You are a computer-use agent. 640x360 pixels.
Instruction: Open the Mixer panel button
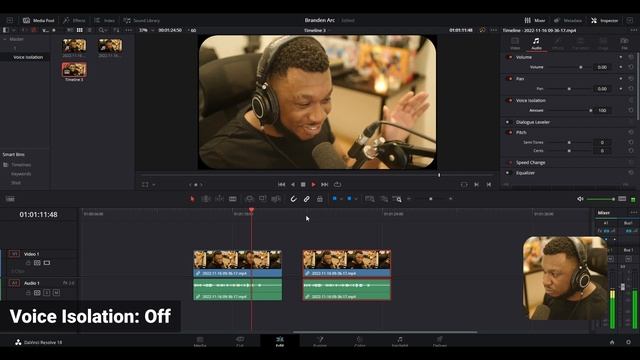[535, 20]
